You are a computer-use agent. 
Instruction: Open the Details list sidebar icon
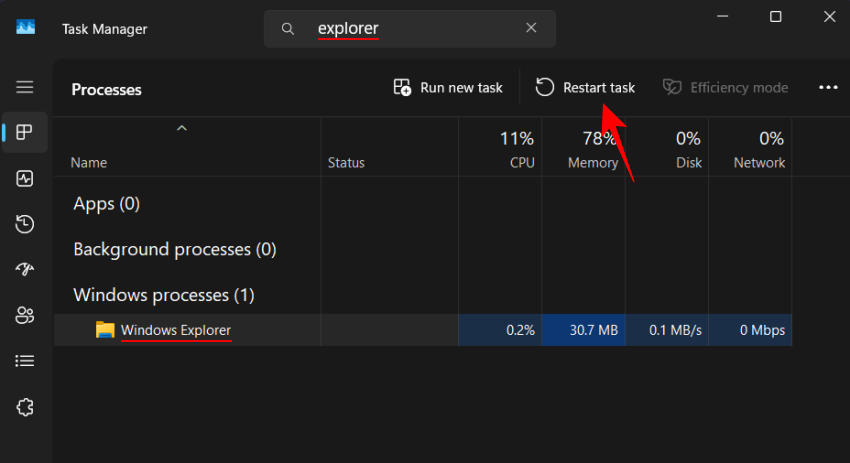[25, 361]
